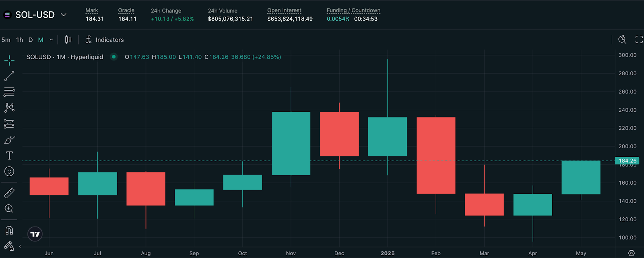Choose the brush drawing tool
The width and height of the screenshot is (644, 258).
coord(9,140)
